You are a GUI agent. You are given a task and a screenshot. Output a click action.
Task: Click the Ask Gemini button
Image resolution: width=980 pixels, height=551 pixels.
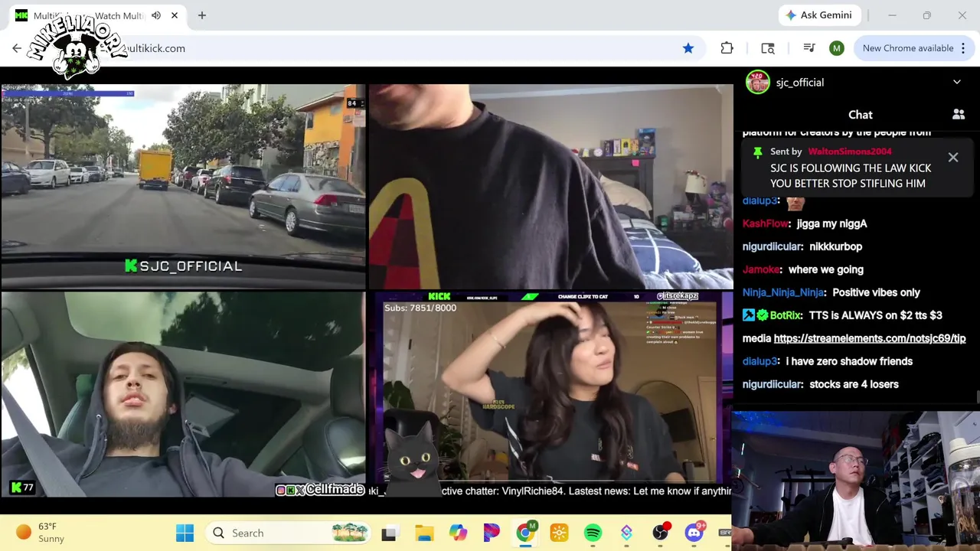click(819, 15)
